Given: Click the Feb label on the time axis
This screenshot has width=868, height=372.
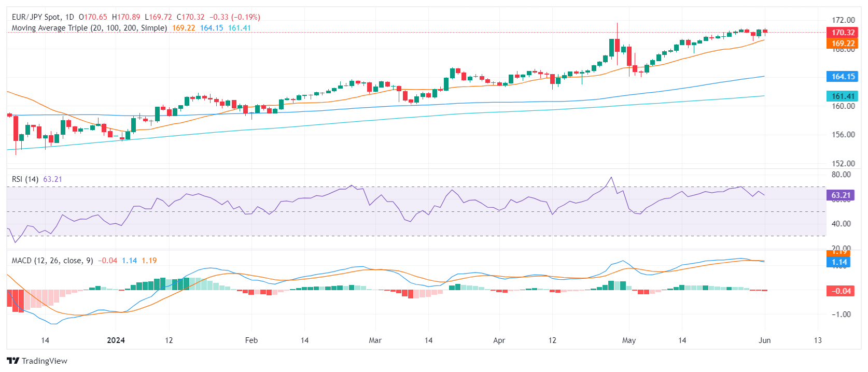Looking at the screenshot, I should coord(251,340).
